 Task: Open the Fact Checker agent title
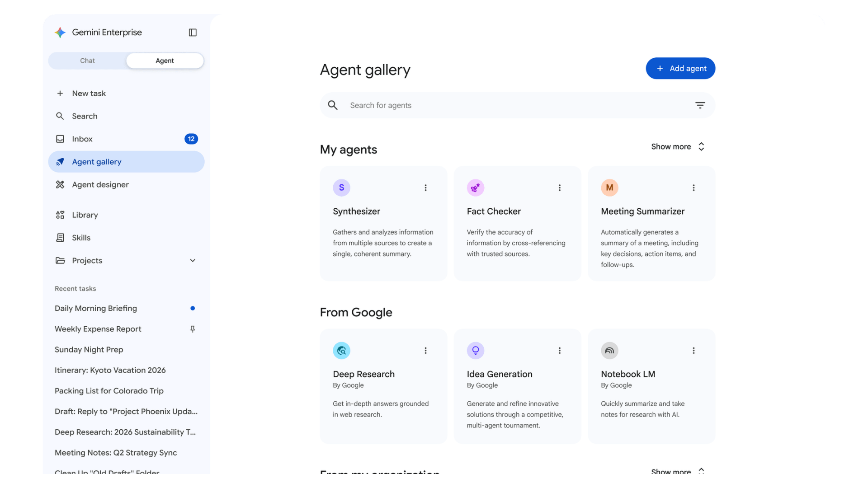pos(494,211)
